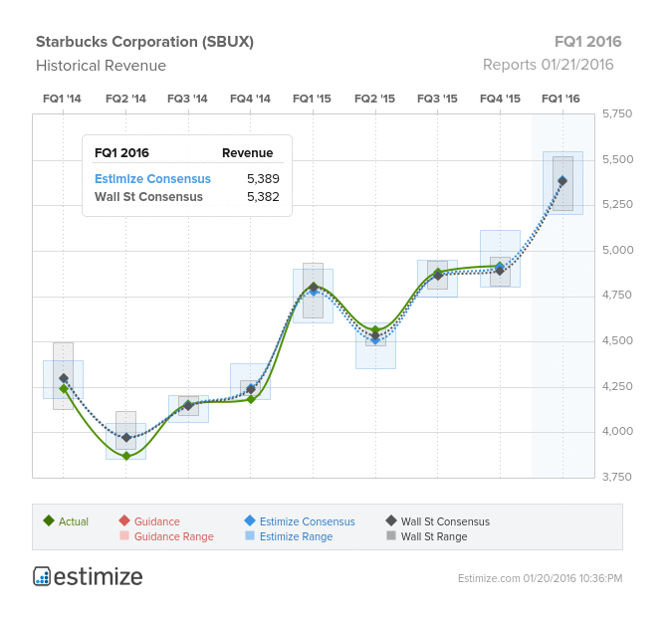The width and height of the screenshot is (672, 617).
Task: Click the FQ4 '15 Wall St Consensus point
Action: 500,272
